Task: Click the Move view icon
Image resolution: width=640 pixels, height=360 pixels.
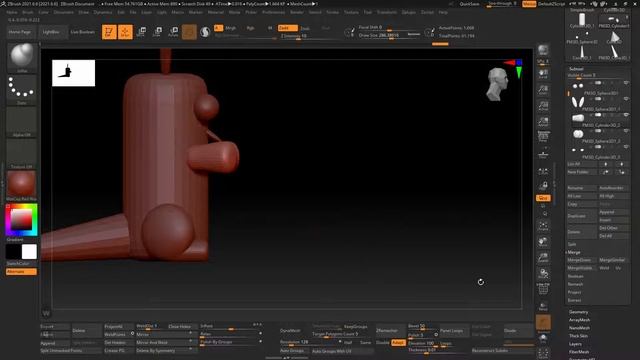Action: 543,242
